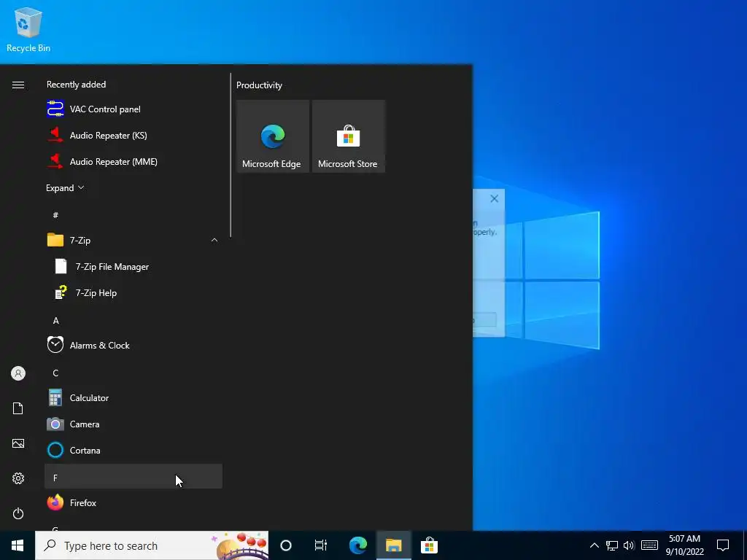Click the app list scrollbar
747x560 pixels.
click(231, 155)
